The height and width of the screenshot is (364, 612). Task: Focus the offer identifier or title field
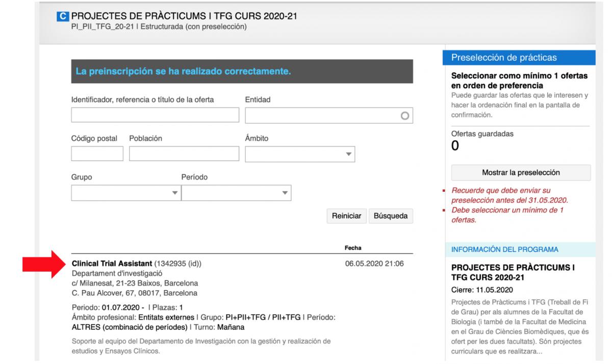point(155,115)
